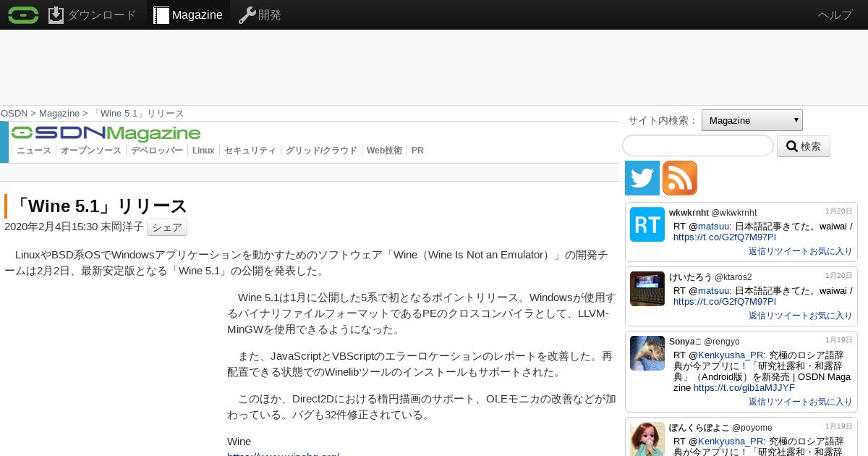
Task: Click the OSDN Magazine logo banner
Action: point(106,133)
